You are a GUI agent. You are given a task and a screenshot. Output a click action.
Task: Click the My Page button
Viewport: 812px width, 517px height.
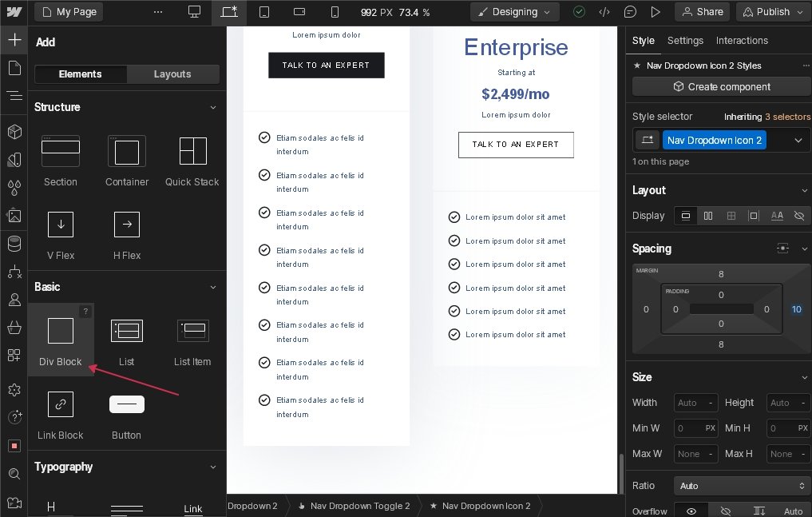[69, 12]
